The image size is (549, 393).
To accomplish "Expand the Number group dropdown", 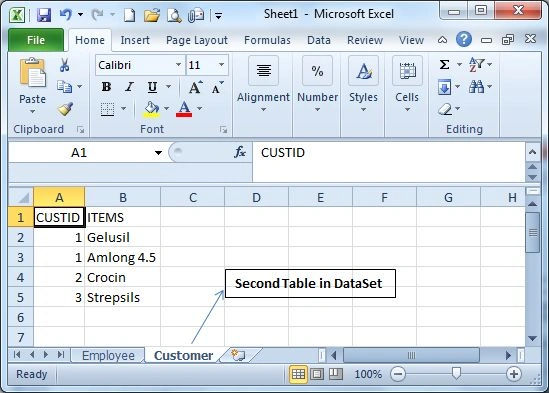I will coord(317,110).
